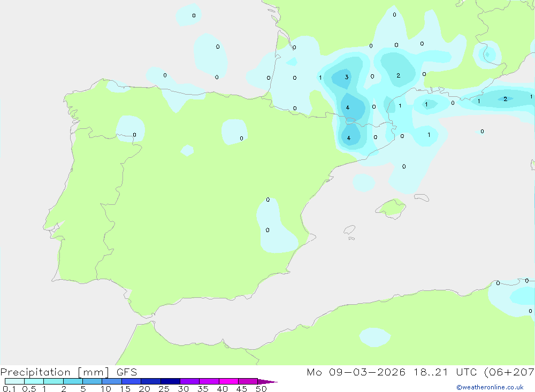Click the '10' legend scale label
This screenshot has height=392, width=535.
click(106, 389)
